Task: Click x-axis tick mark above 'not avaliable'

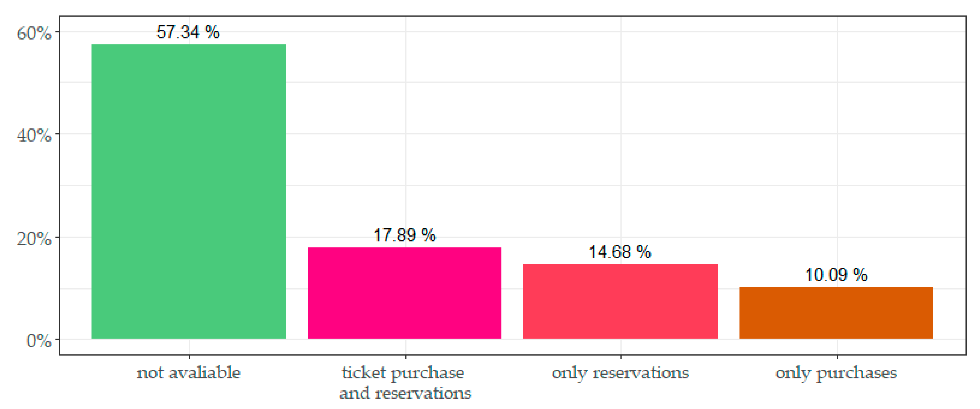Action: [x=189, y=357]
